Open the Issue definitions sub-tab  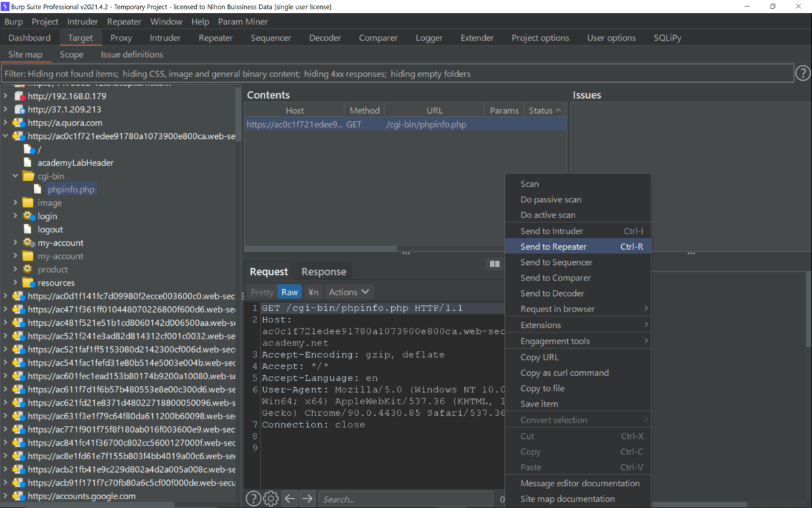(x=132, y=54)
